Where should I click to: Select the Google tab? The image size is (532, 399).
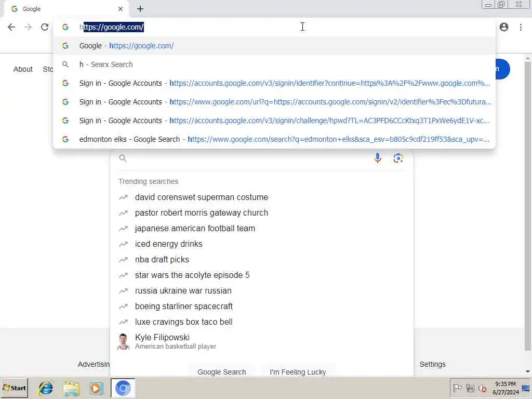click(66, 9)
